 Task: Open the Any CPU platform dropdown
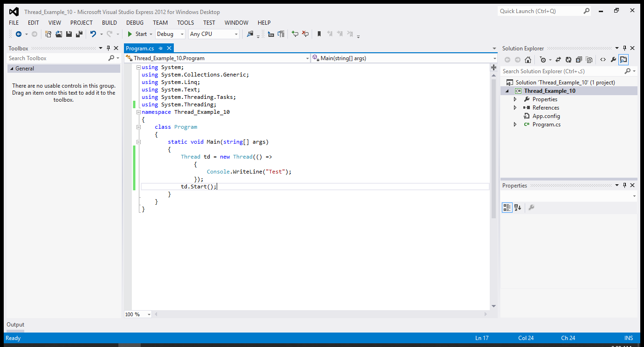point(214,34)
